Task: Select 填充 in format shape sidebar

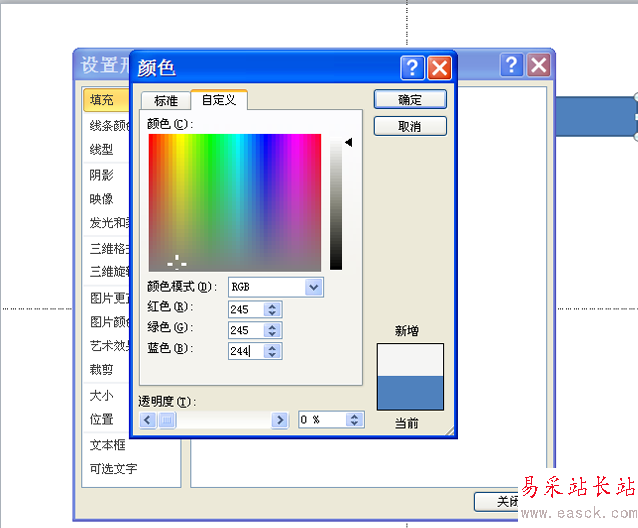Action: point(107,100)
